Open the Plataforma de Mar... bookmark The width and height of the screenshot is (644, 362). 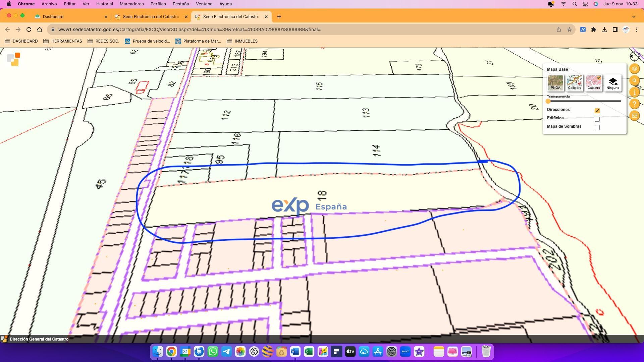(198, 41)
